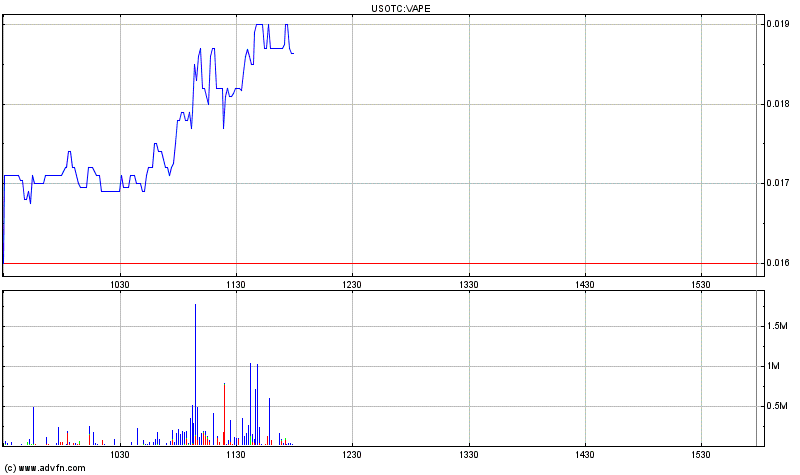Screen dimensions: 800x475
Task: Click the 1330 time label under volume chart
Action: coord(469,455)
